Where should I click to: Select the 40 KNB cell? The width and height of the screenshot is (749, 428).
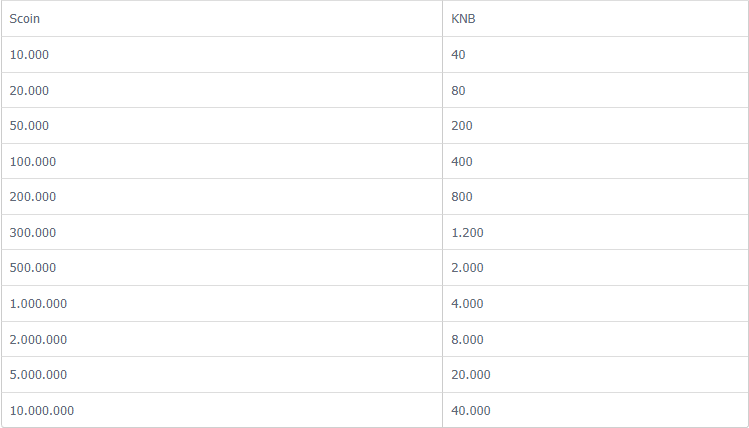click(595, 54)
